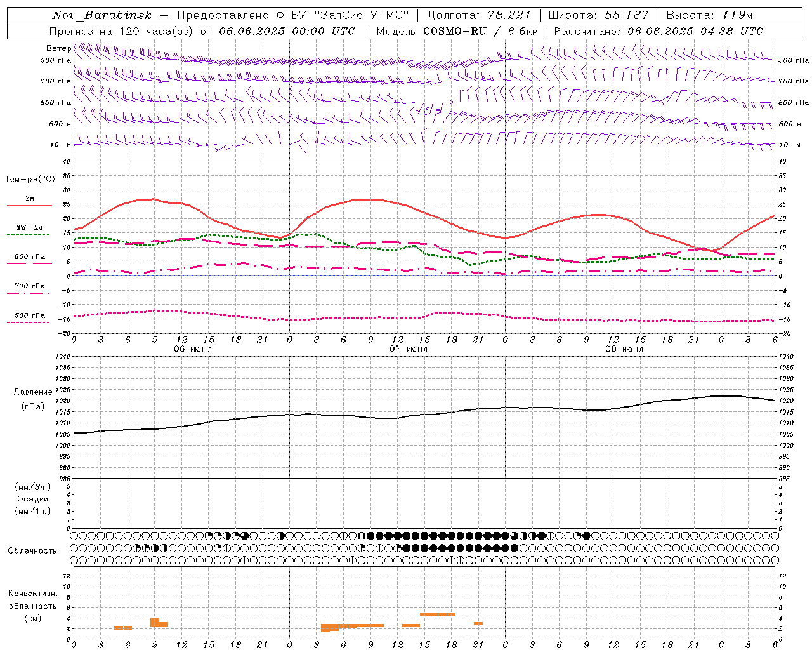Click the '2м' temperature legend entry
Viewport: 812px width, 650px height.
[x=30, y=199]
